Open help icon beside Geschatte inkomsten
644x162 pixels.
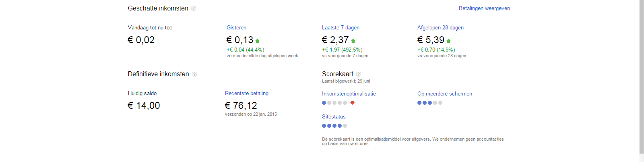click(x=194, y=8)
